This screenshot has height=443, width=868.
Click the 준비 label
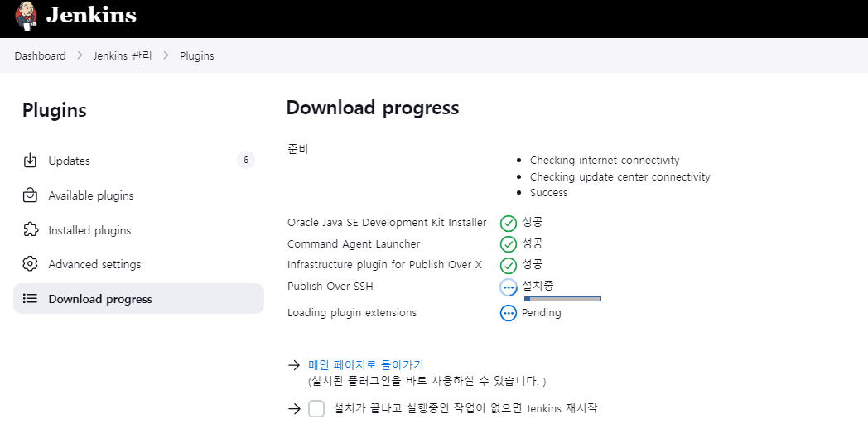298,149
